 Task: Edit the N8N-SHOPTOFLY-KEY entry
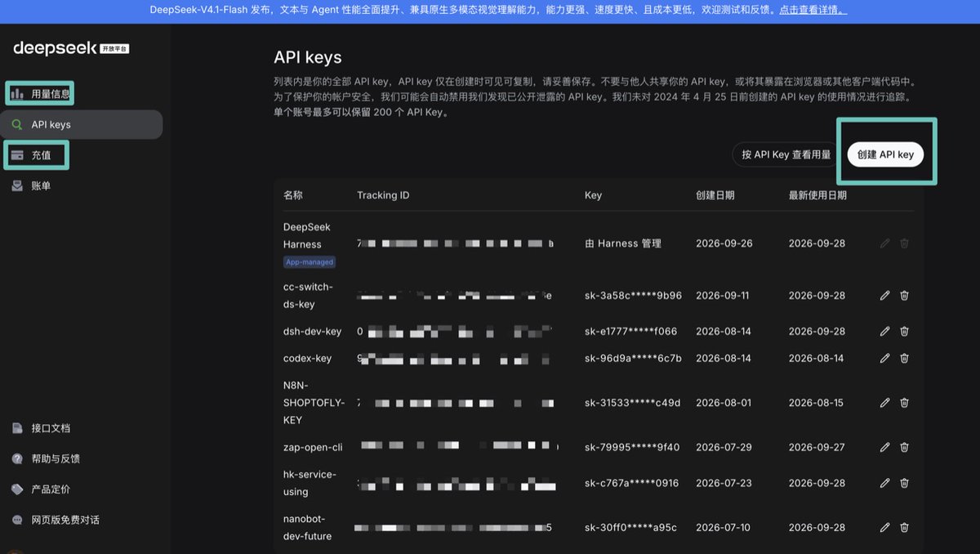(x=884, y=403)
